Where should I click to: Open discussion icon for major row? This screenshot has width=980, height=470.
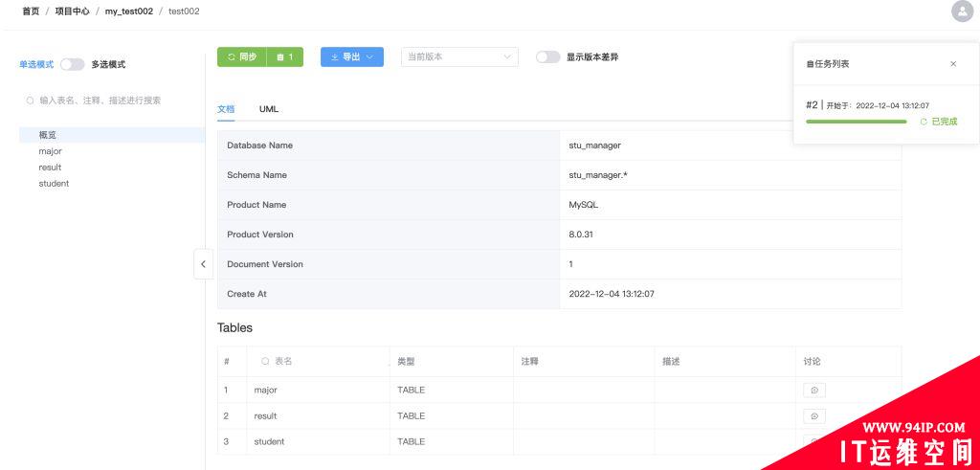pyautogui.click(x=814, y=391)
